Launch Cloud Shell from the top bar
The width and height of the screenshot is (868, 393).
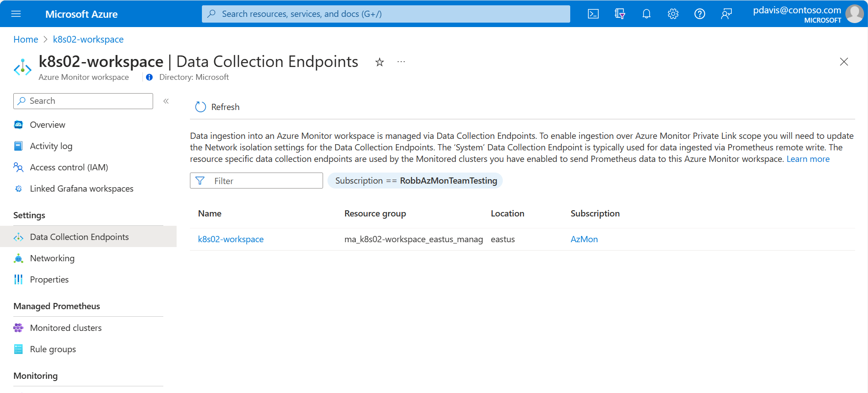point(593,14)
